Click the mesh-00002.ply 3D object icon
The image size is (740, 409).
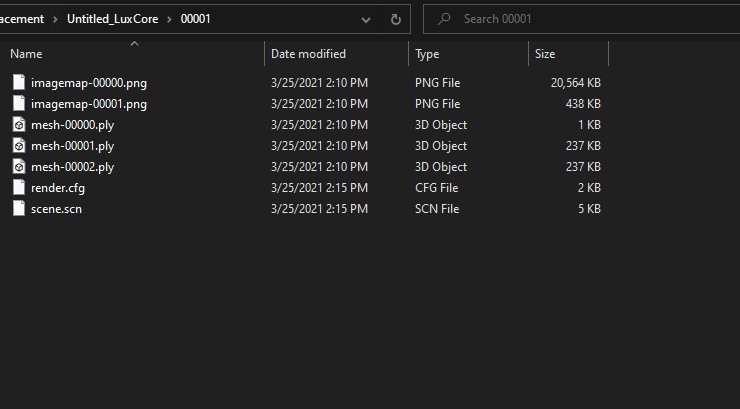(18, 167)
